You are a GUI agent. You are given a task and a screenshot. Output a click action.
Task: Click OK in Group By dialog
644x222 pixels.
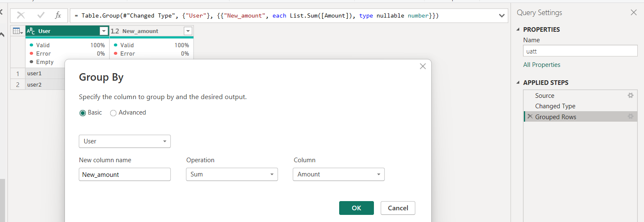click(x=356, y=208)
